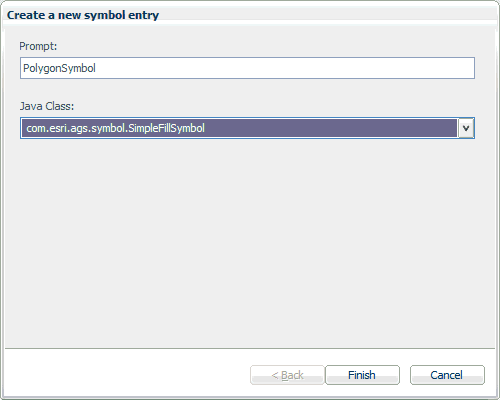The width and height of the screenshot is (500, 400).
Task: Open the Java Class dropdown arrow
Action: pos(466,128)
